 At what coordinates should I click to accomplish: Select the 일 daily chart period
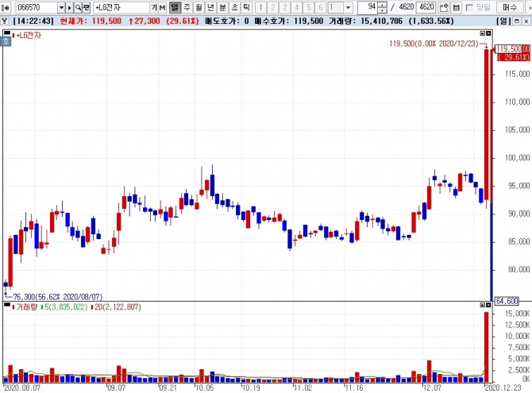point(175,7)
